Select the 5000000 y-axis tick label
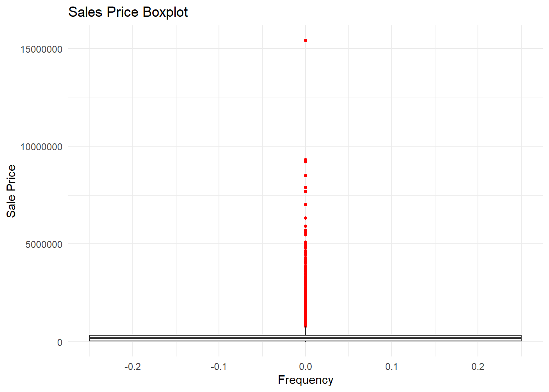Screen dimensions: 549x392 [x=44, y=245]
